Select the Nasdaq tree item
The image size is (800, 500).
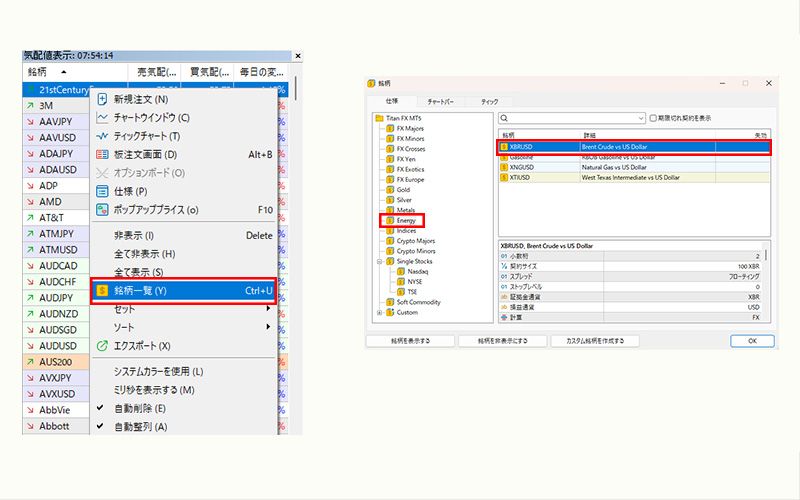coord(418,271)
